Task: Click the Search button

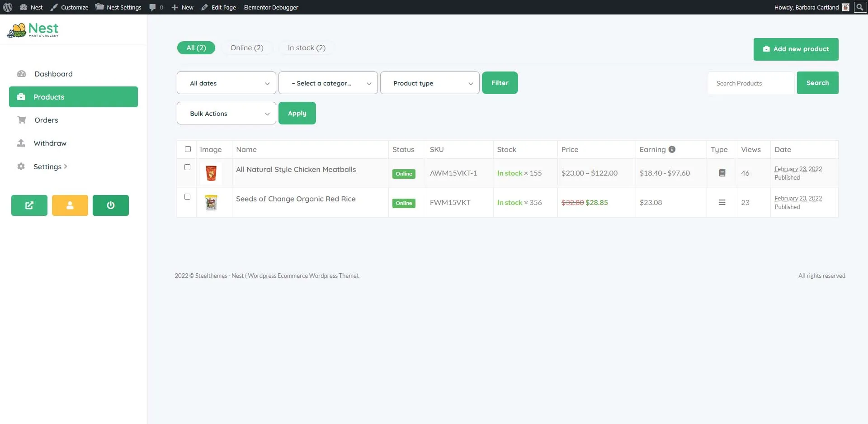Action: pos(817,83)
